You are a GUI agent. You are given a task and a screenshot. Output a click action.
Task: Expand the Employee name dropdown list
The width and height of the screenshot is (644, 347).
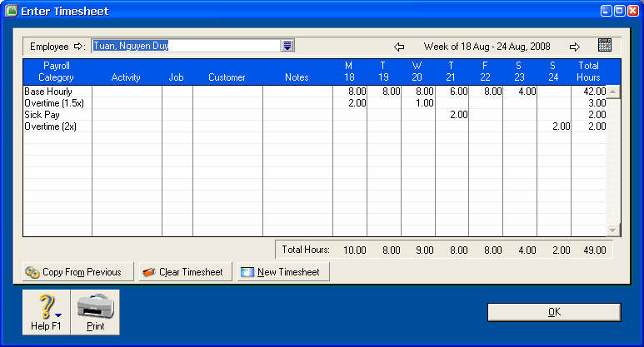[287, 46]
